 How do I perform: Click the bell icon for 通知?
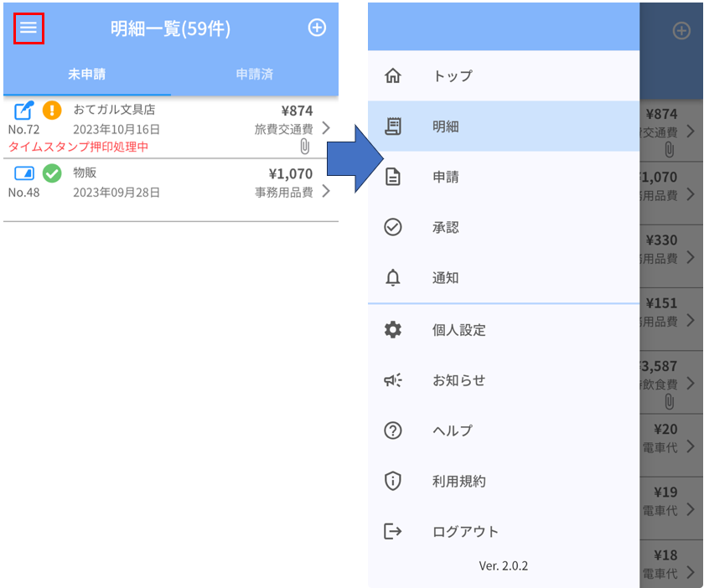click(x=392, y=278)
